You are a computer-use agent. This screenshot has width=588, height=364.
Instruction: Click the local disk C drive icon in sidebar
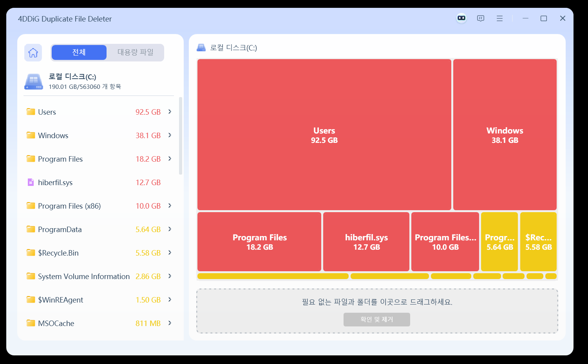34,82
